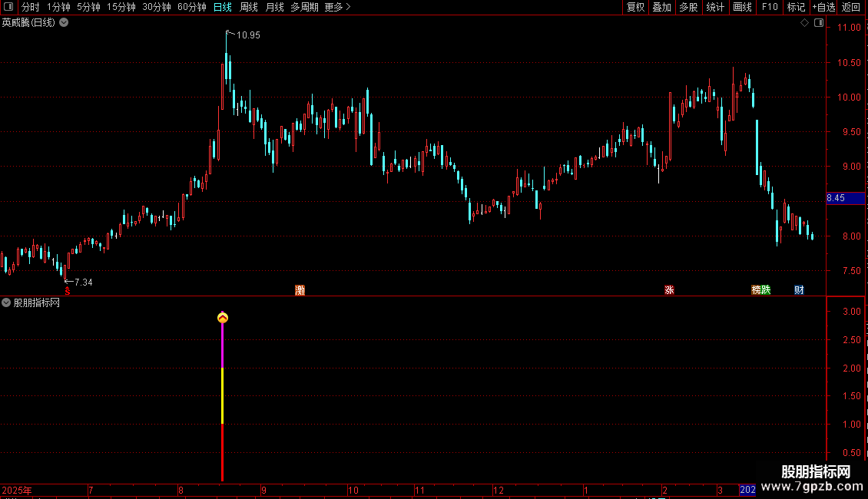Click the 8.45 current price tag
Image resolution: width=868 pixels, height=499 pixels.
pos(845,198)
